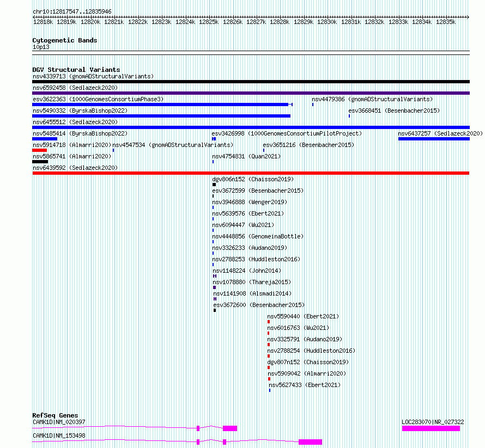This screenshot has width=485, height=448.
Task: Select esv3672600 (Besenbacher2015) variant label
Action: tap(259, 305)
